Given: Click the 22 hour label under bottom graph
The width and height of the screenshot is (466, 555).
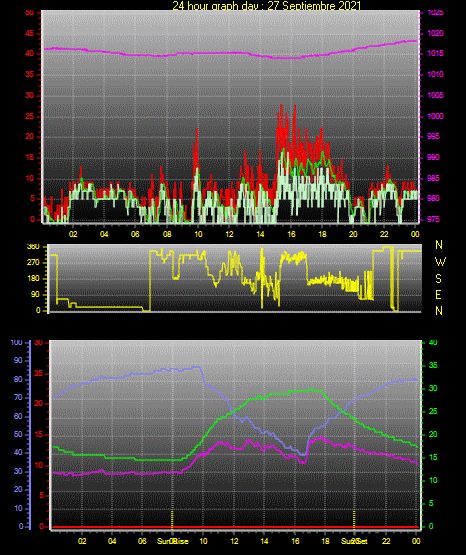Looking at the screenshot, I should coord(386,541).
